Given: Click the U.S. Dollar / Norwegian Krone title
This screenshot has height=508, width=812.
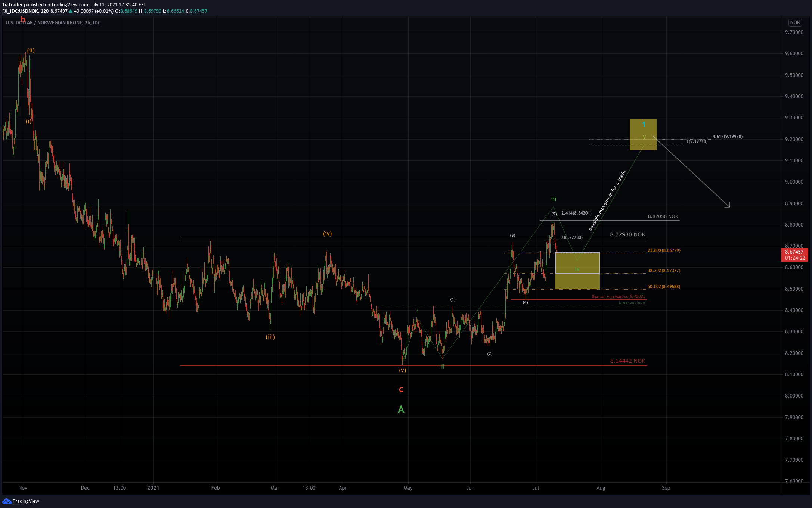Looking at the screenshot, I should pyautogui.click(x=53, y=23).
